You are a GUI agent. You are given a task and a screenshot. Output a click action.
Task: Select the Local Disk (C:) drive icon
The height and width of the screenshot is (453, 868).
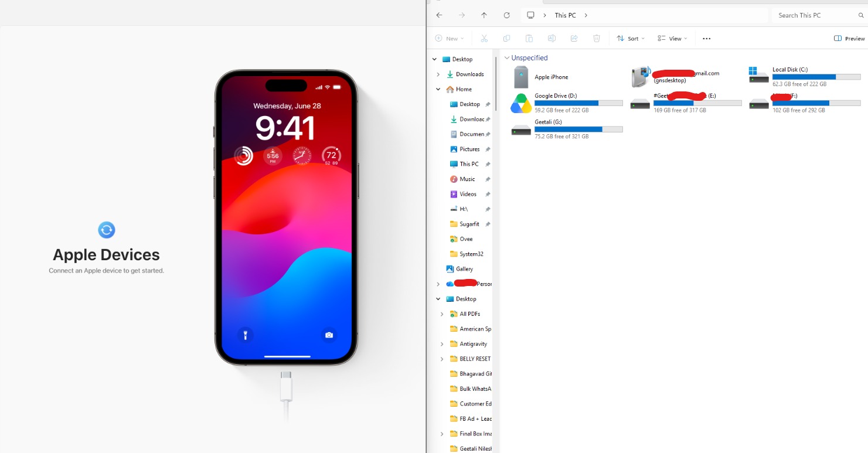click(x=758, y=75)
